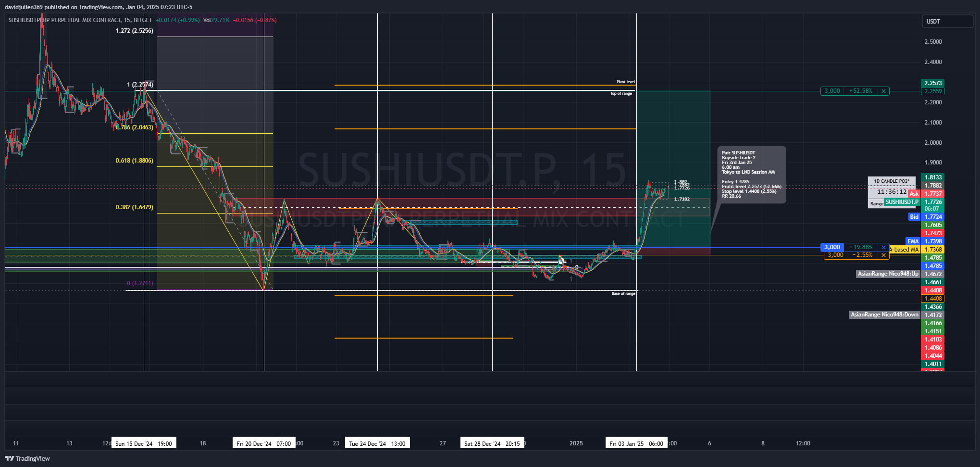Select the take-profit quantity 3,000 box
This screenshot has height=467, width=980.
832,91
